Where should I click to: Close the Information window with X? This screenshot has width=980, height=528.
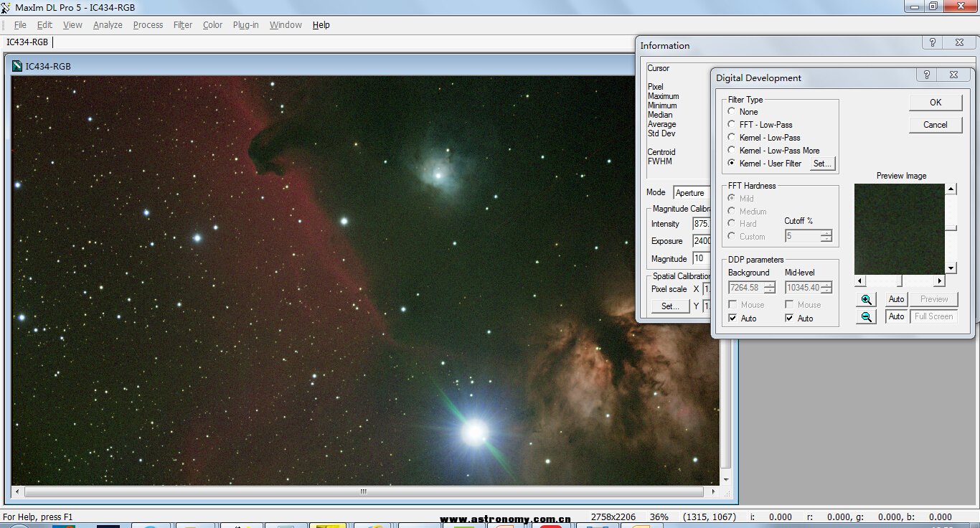point(958,43)
